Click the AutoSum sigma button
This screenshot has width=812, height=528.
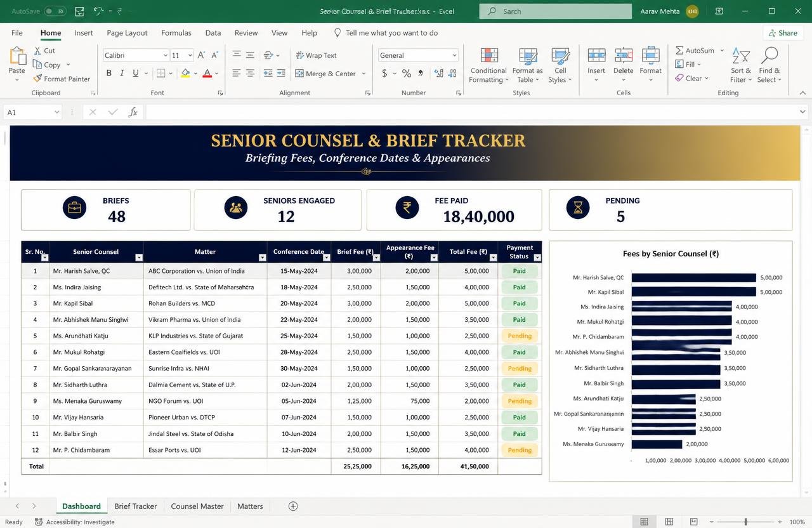tap(695, 50)
